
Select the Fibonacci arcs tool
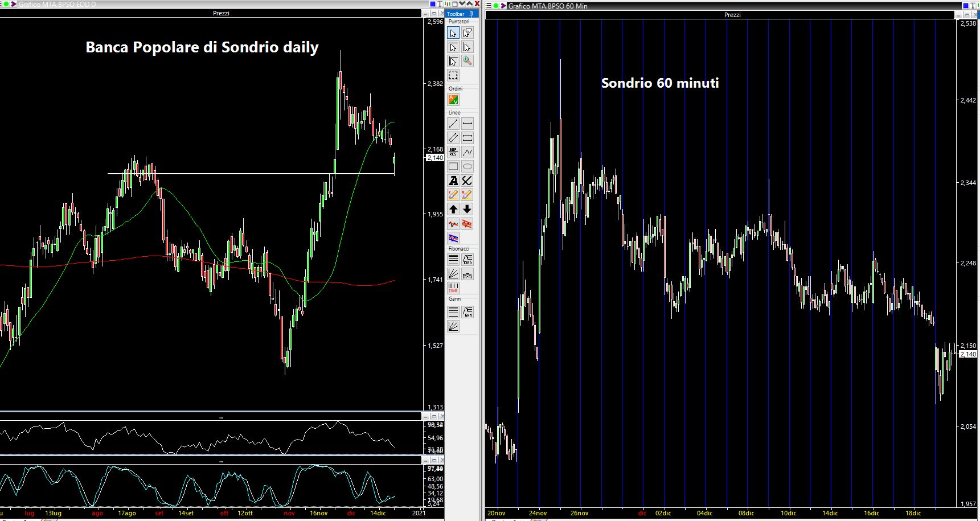pos(468,274)
